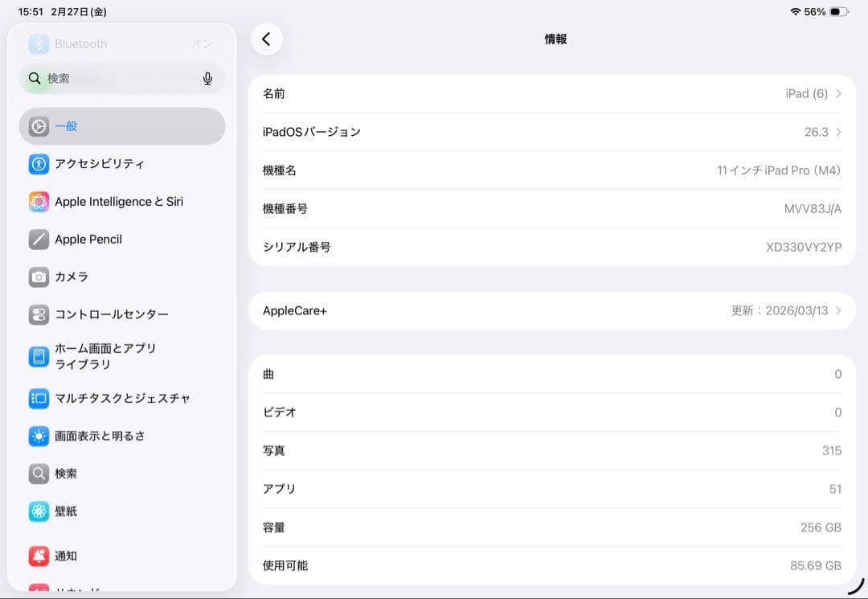Click the コントロールセンター icon
The image size is (868, 599).
(39, 314)
